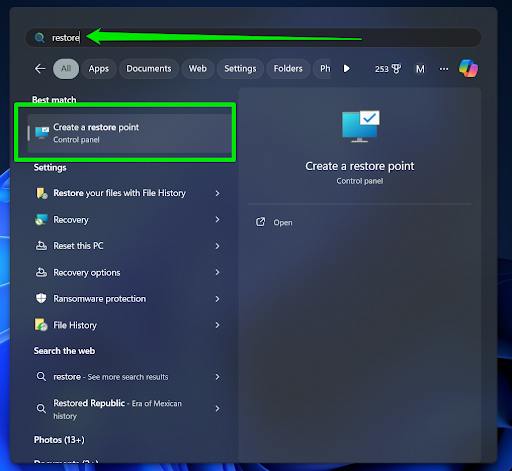Open Recovery options result

pos(128,272)
